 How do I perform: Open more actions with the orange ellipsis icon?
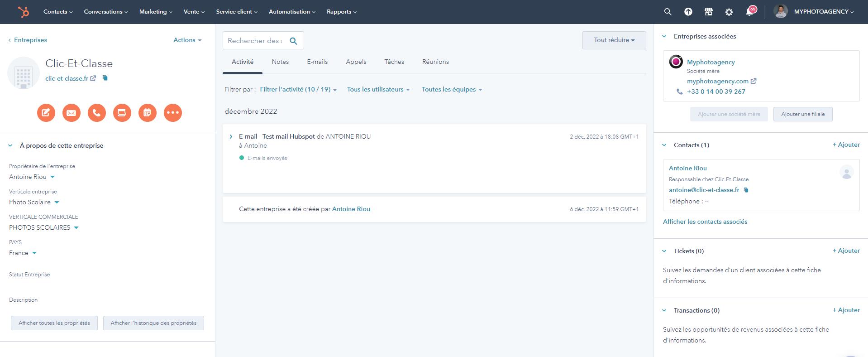(173, 113)
